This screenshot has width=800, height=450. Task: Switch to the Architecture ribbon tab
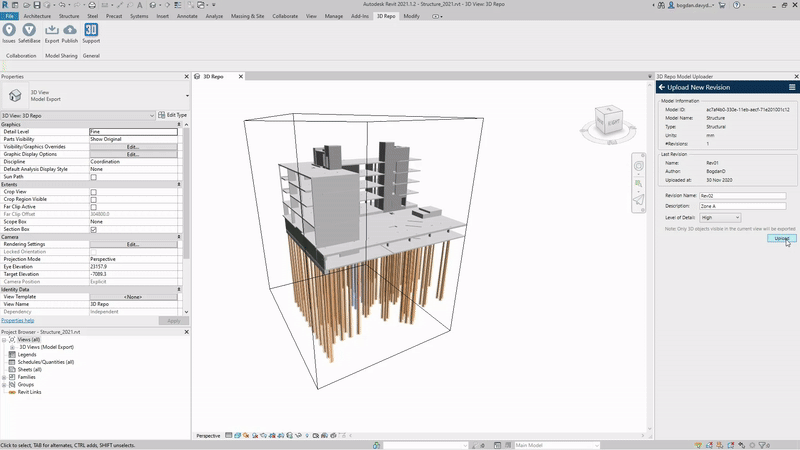(37, 16)
